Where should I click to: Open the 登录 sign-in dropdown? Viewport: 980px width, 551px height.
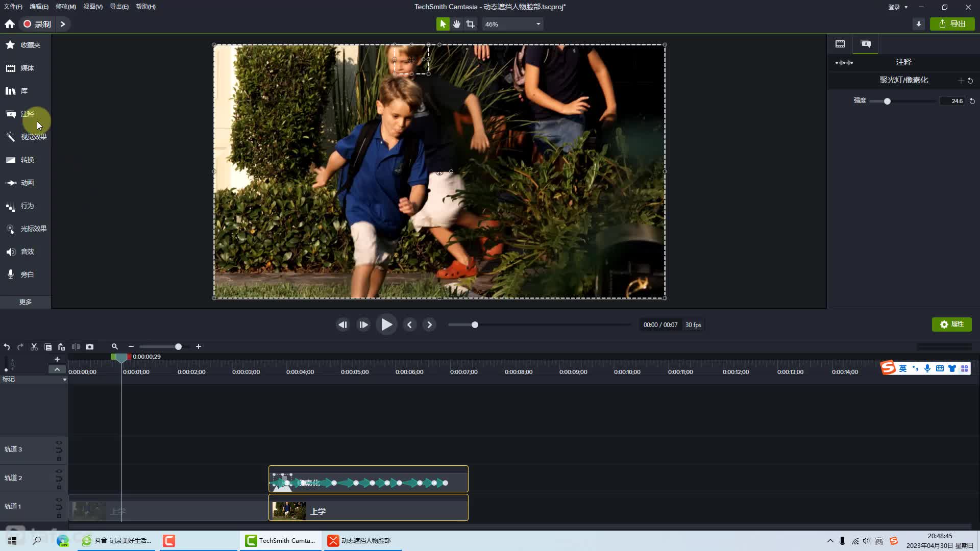(898, 7)
